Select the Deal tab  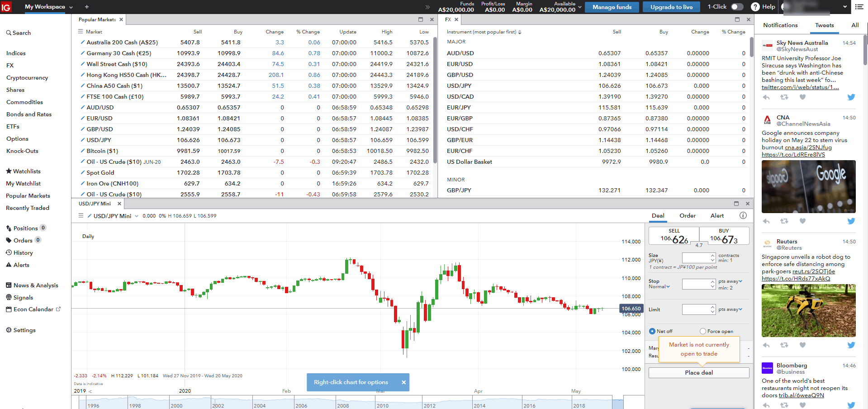(x=658, y=216)
